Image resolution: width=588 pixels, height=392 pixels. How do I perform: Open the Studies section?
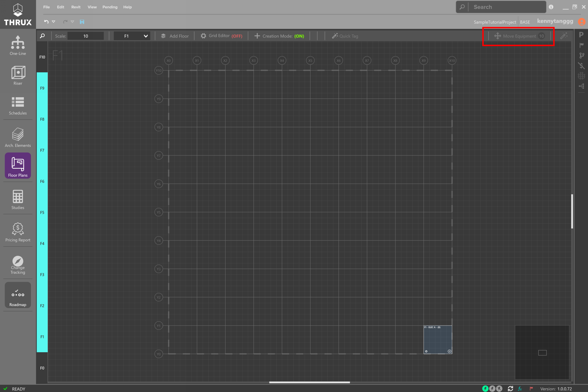coord(18,199)
